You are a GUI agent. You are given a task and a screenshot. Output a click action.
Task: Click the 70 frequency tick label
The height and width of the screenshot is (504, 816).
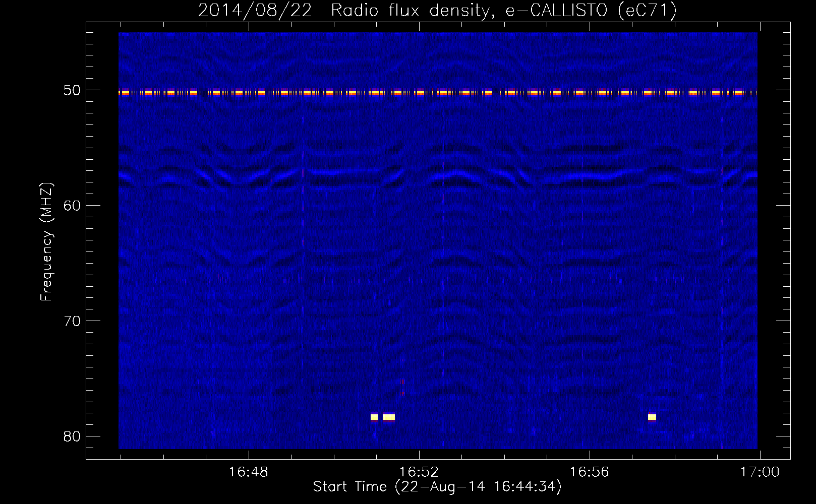coord(72,321)
